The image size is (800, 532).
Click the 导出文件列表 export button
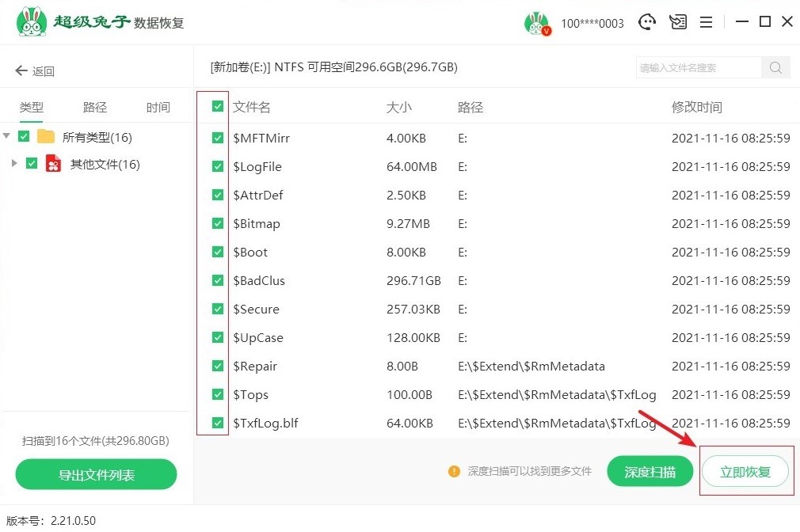[x=96, y=475]
